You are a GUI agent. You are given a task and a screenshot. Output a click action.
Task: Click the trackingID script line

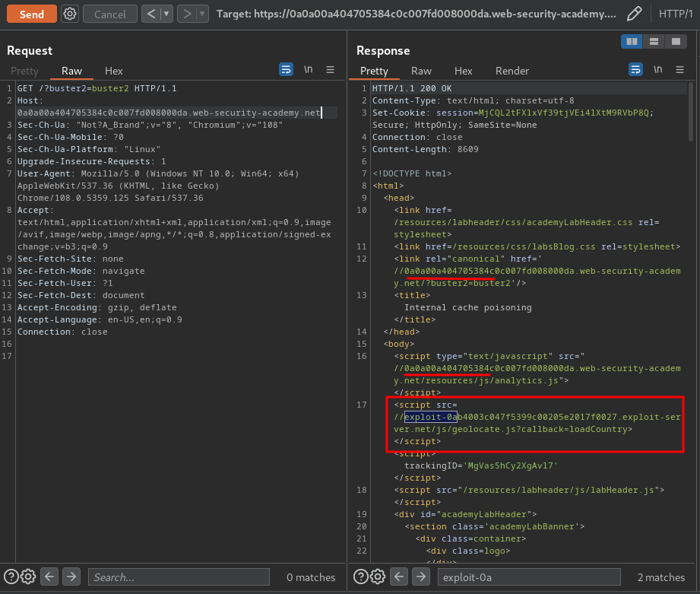point(481,465)
